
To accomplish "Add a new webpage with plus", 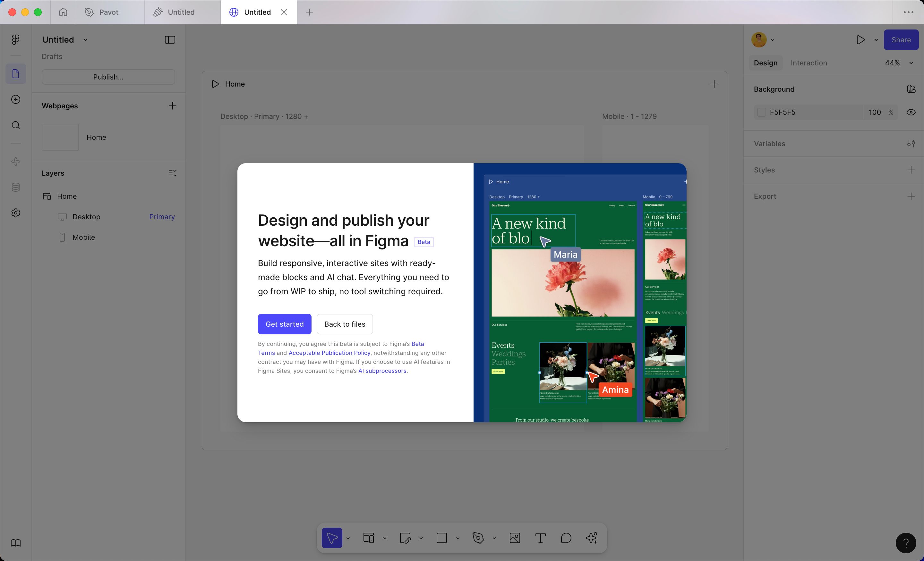I will pyautogui.click(x=173, y=106).
